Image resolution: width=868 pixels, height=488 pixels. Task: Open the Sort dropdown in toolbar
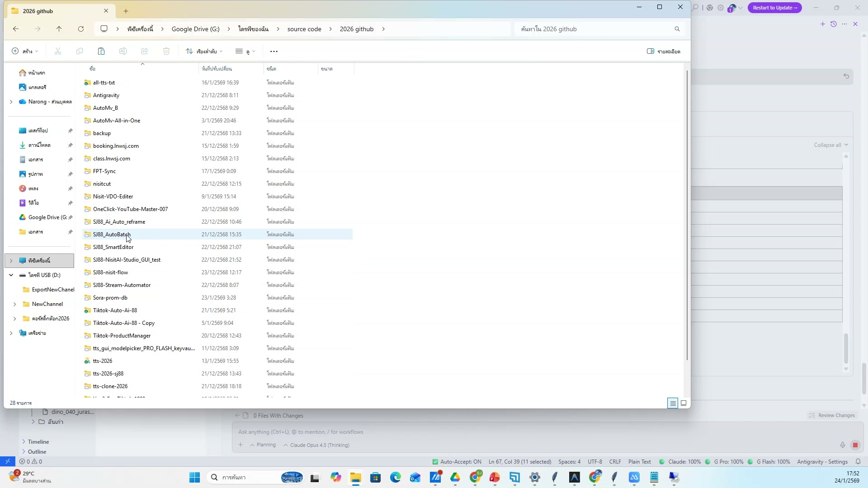coord(204,52)
